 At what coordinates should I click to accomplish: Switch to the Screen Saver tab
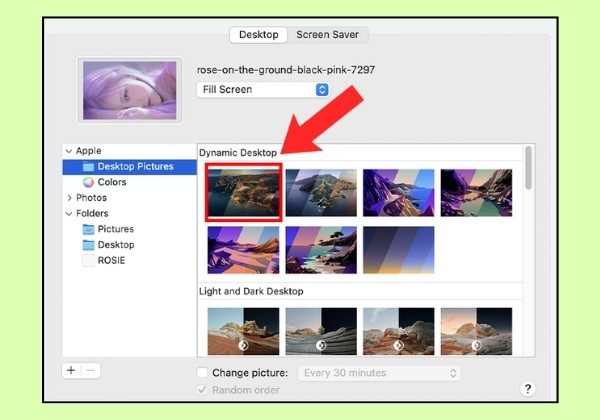coord(328,34)
